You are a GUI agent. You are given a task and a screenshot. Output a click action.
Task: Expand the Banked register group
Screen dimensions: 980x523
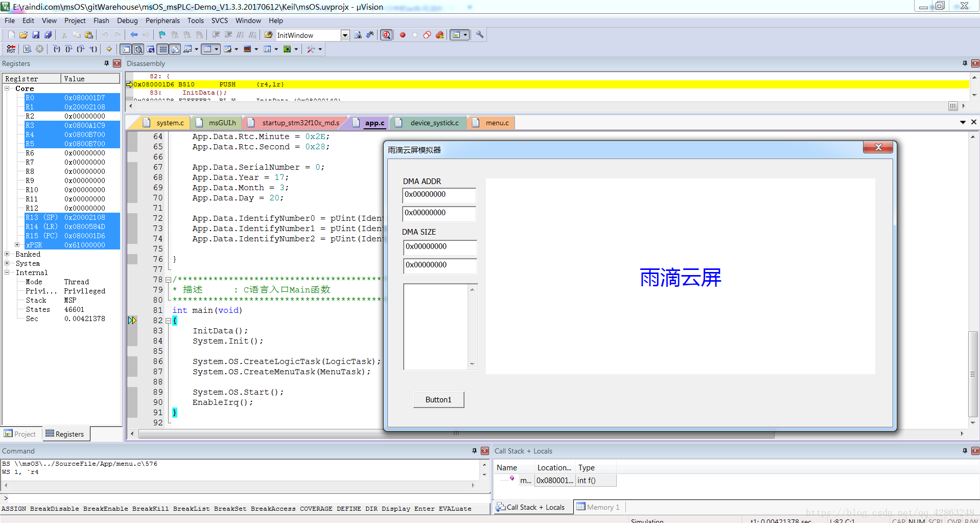[x=7, y=254]
